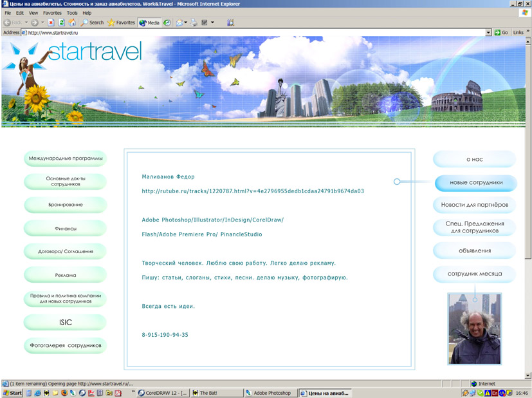Click the employee of month photo

pos(474,328)
